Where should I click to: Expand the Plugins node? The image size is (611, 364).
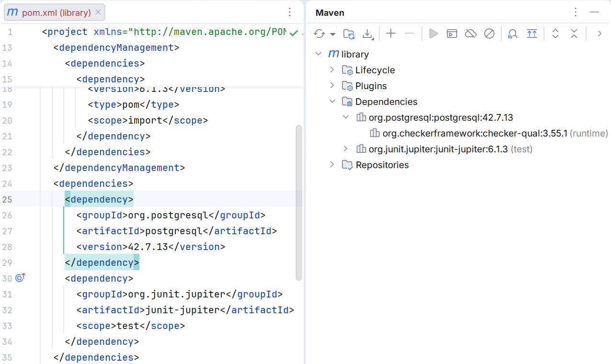click(x=332, y=86)
